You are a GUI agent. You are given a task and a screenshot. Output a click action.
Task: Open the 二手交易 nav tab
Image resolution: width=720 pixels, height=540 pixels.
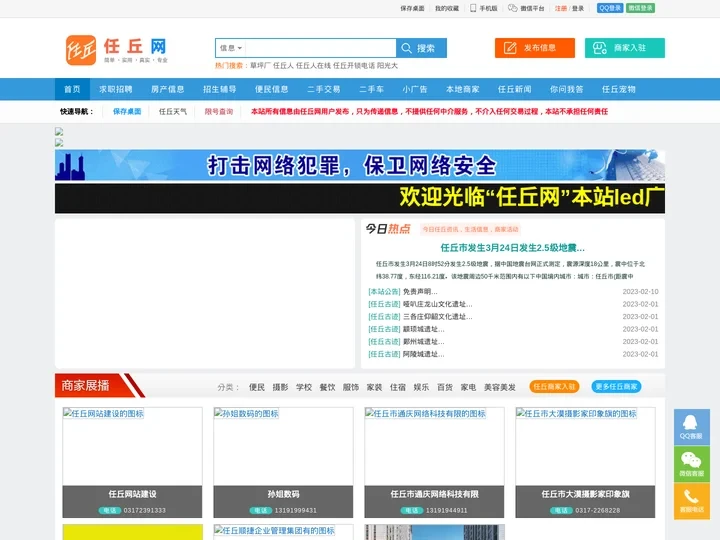[323, 89]
